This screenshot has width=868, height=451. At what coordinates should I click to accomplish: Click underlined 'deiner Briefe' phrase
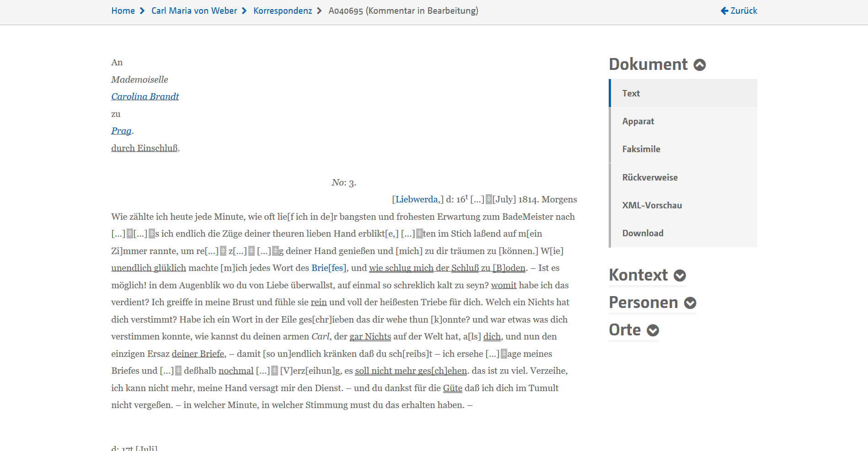click(198, 354)
